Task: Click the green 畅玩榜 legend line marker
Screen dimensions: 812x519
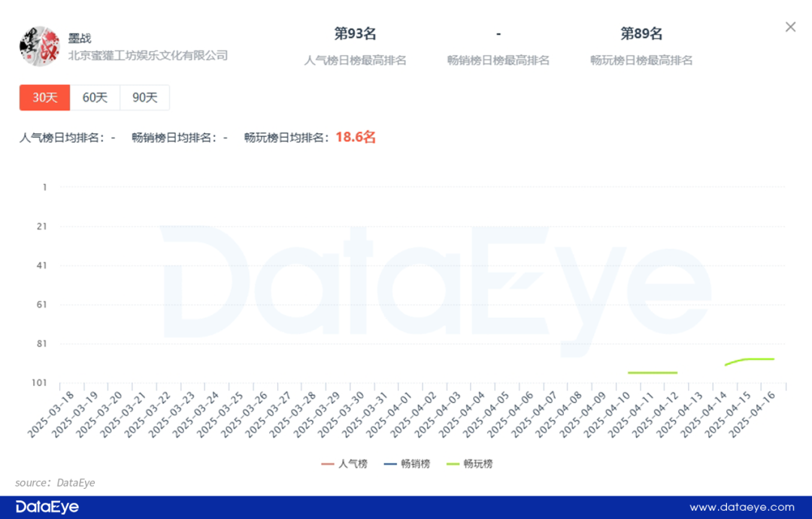Action: (x=453, y=464)
